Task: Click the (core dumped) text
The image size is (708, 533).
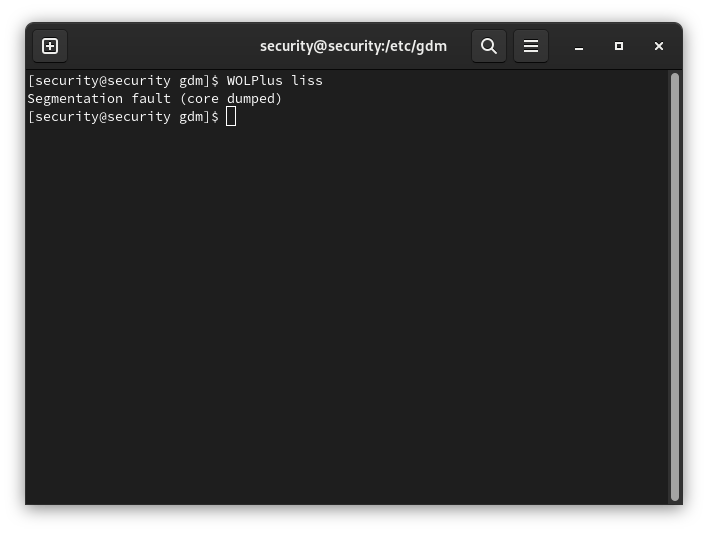Action: click(x=231, y=98)
